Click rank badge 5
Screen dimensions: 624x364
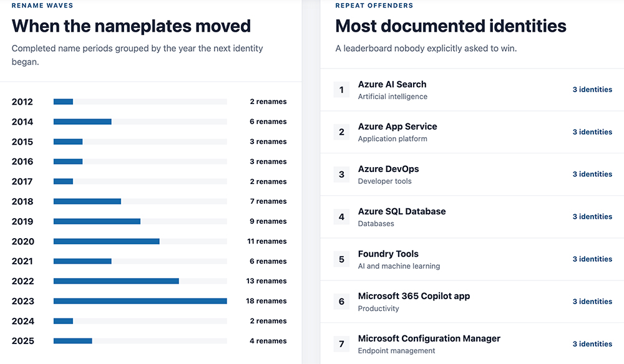(x=341, y=259)
